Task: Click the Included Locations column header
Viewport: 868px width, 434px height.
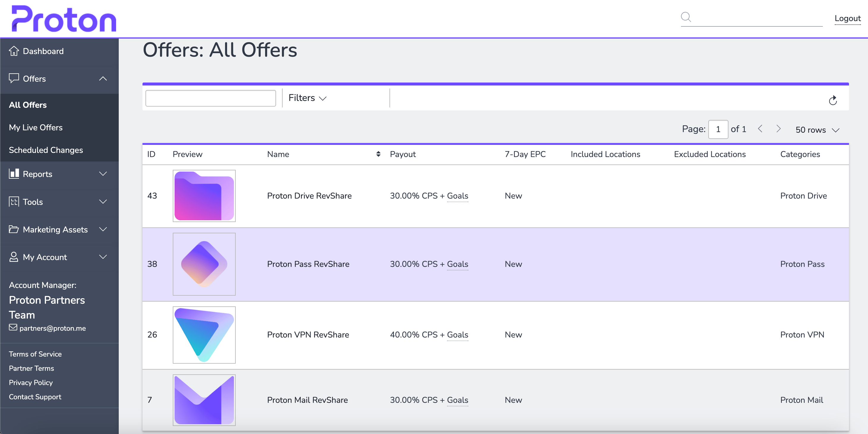Action: click(605, 154)
